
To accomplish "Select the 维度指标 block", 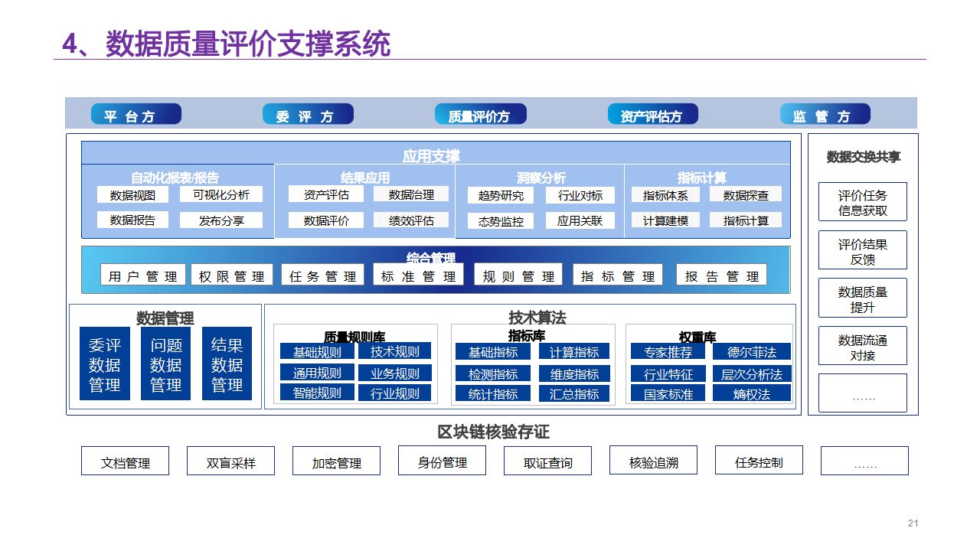I will tap(574, 373).
